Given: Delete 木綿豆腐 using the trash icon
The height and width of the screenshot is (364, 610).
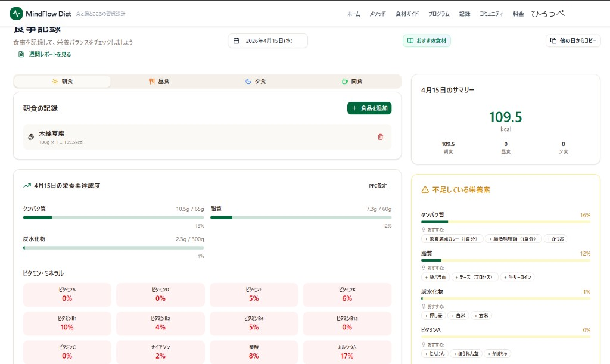Looking at the screenshot, I should click(x=381, y=136).
